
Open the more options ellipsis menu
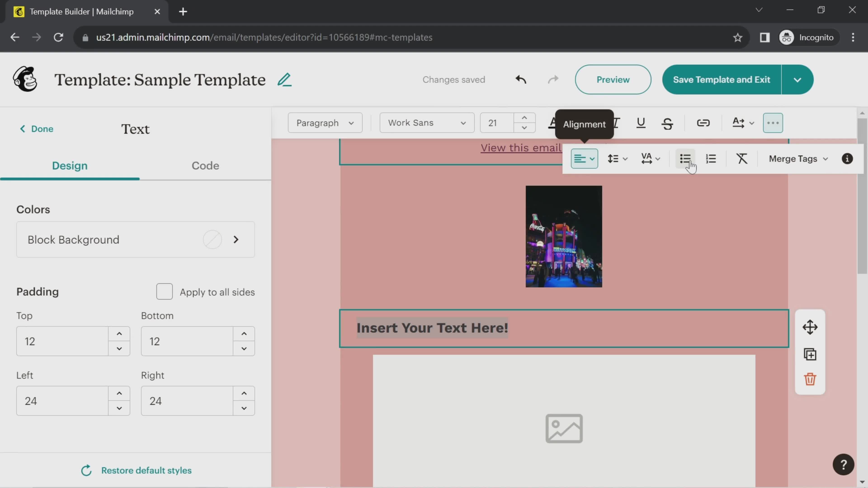(x=773, y=123)
